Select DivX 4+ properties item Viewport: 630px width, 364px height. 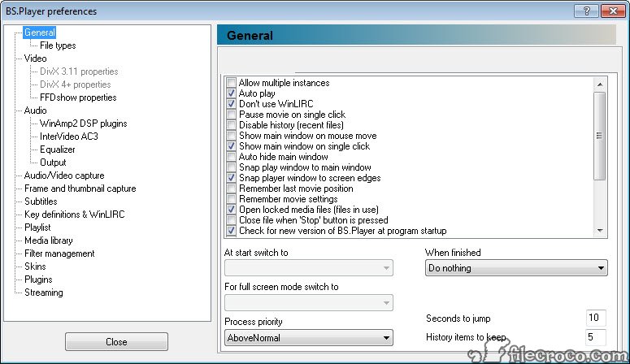click(75, 84)
